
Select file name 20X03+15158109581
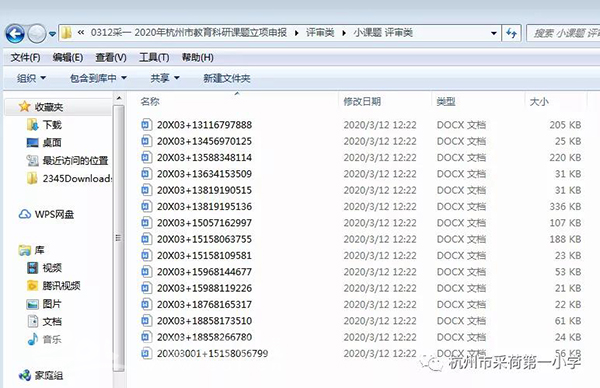click(204, 256)
